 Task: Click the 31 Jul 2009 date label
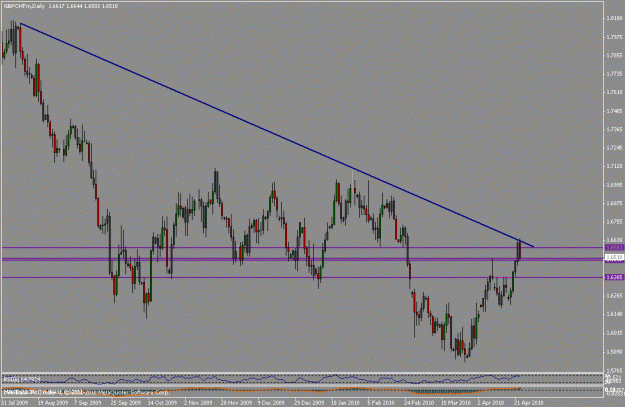click(15, 403)
